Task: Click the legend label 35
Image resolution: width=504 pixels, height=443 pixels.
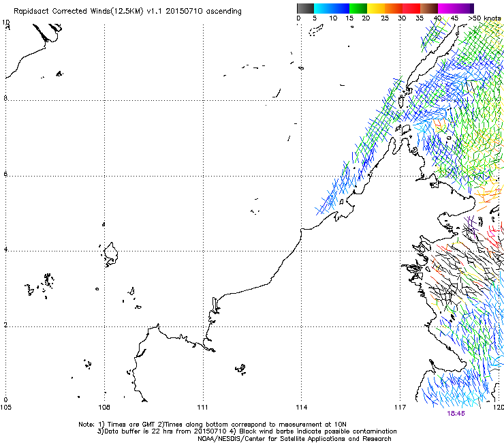Action: coord(420,18)
